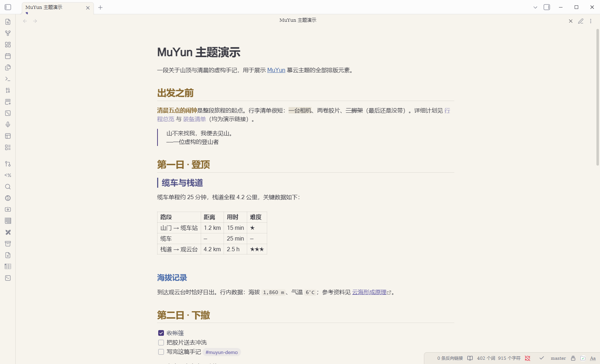Open a new tab with plus button
600x364 pixels.
point(100,7)
